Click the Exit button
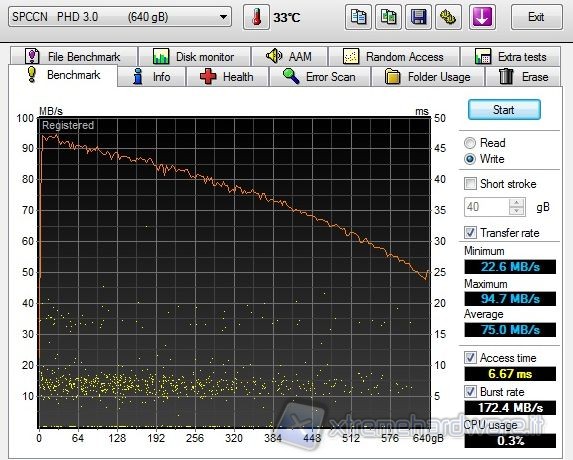573x460 pixels. pos(536,17)
